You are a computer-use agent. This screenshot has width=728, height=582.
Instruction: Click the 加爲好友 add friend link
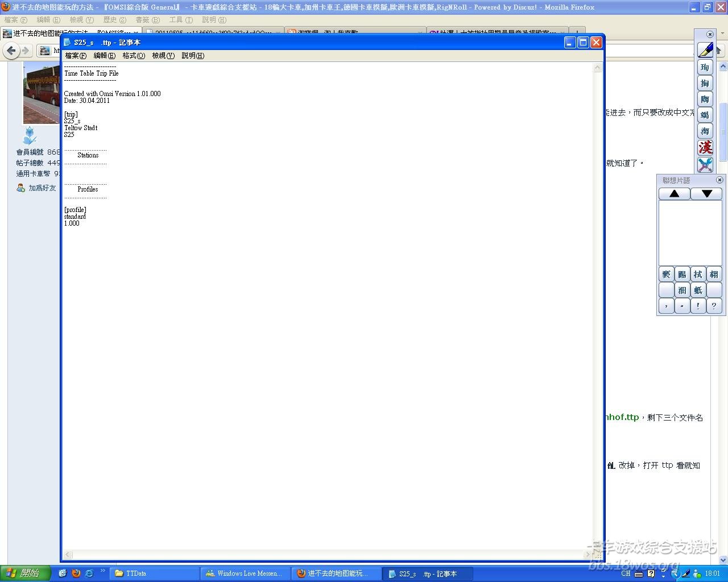[x=42, y=188]
